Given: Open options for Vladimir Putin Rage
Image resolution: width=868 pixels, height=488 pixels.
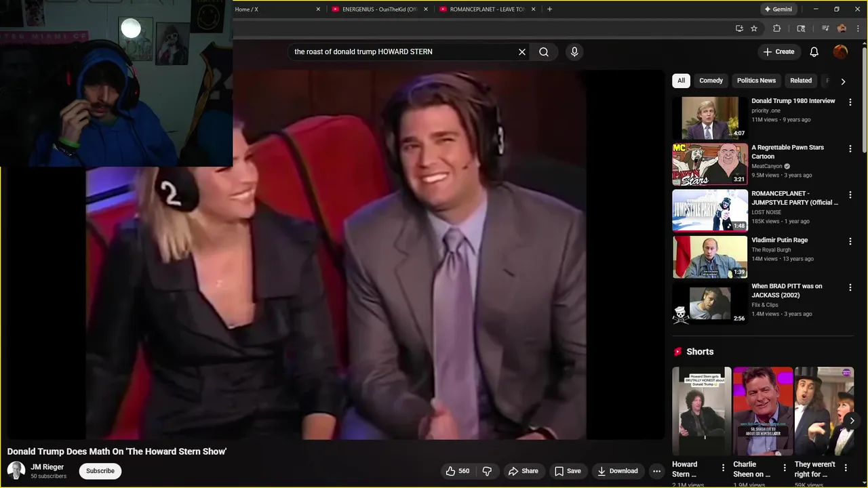Looking at the screenshot, I should click(850, 241).
